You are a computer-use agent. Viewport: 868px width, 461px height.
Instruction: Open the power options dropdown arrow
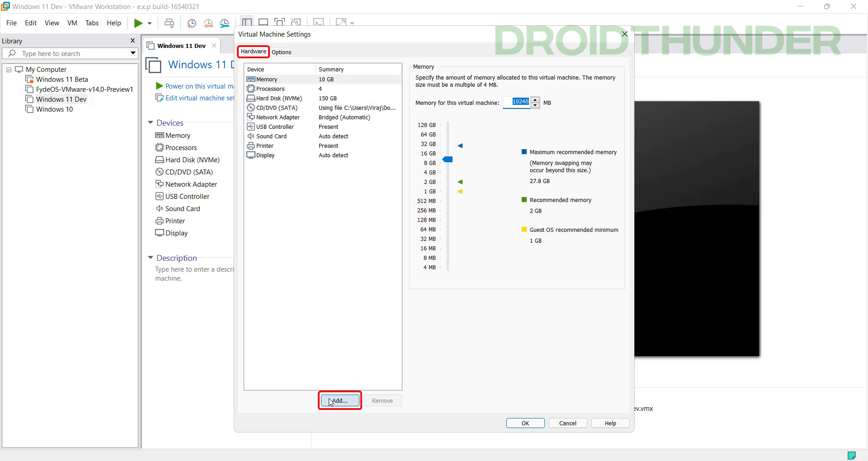point(150,24)
